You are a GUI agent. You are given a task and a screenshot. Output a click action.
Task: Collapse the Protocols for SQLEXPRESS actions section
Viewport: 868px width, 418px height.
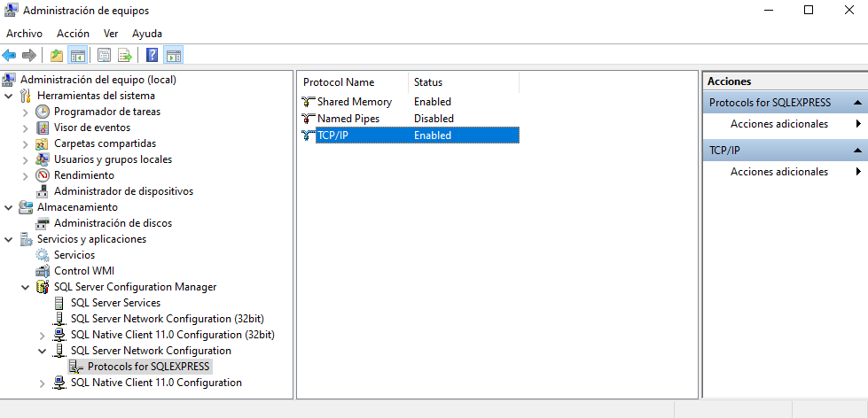[x=857, y=103]
